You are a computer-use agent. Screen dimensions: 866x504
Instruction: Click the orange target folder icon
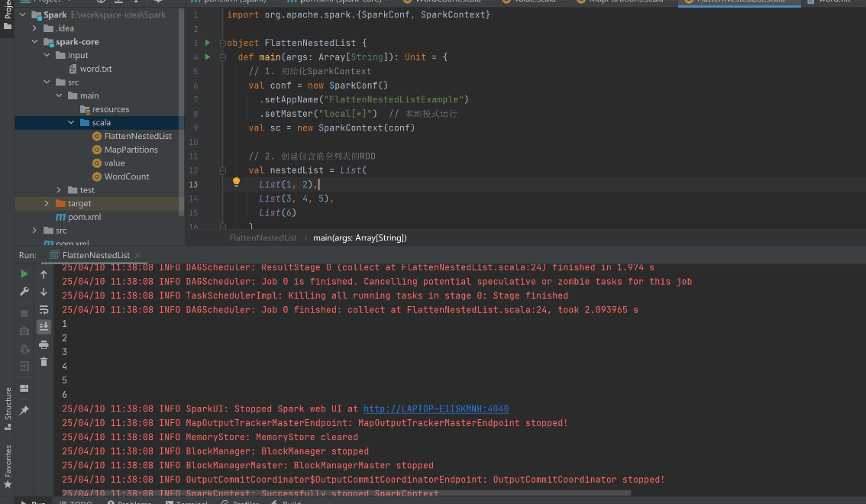point(61,204)
